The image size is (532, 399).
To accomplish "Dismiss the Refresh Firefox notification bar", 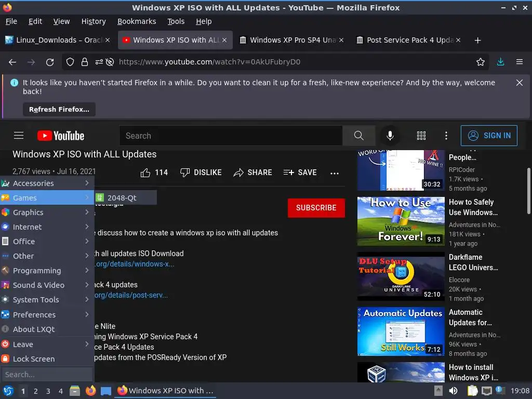I will point(520,83).
